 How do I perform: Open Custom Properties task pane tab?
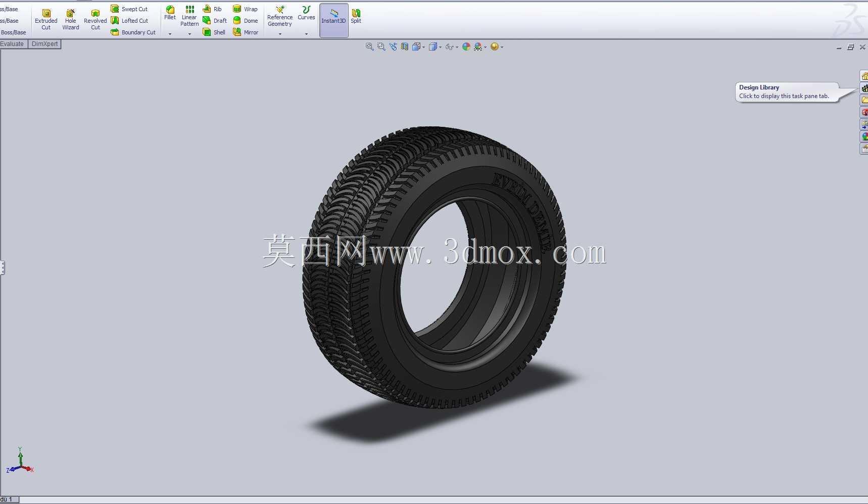(x=864, y=149)
